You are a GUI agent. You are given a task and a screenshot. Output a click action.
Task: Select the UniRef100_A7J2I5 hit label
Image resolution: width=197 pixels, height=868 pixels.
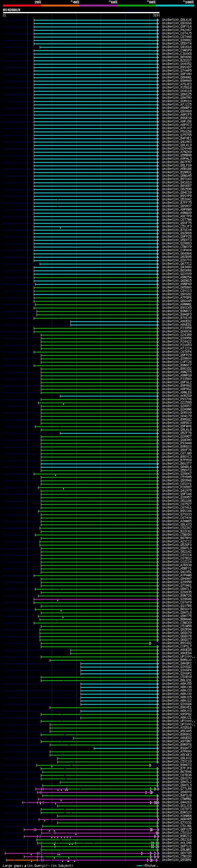(177, 105)
